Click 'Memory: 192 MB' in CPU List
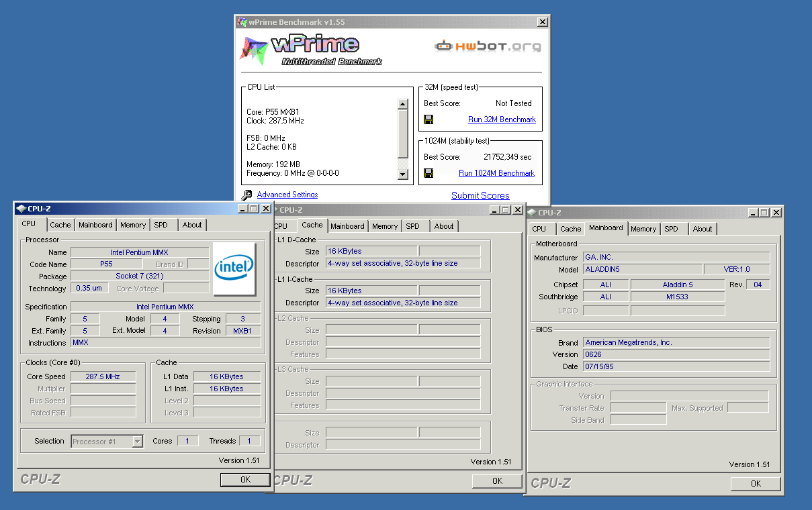 point(273,164)
